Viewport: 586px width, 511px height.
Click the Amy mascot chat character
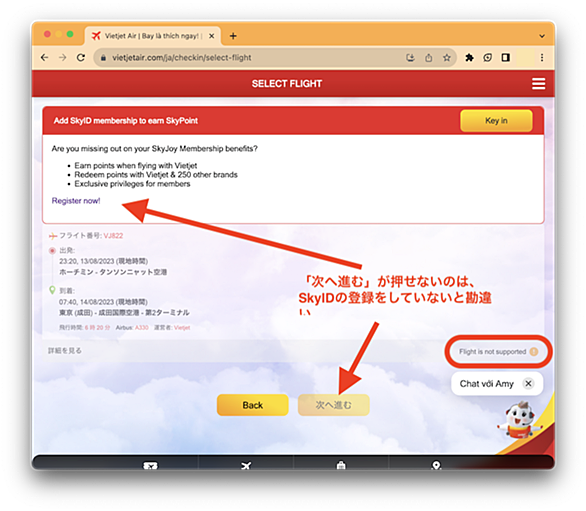pos(519,421)
